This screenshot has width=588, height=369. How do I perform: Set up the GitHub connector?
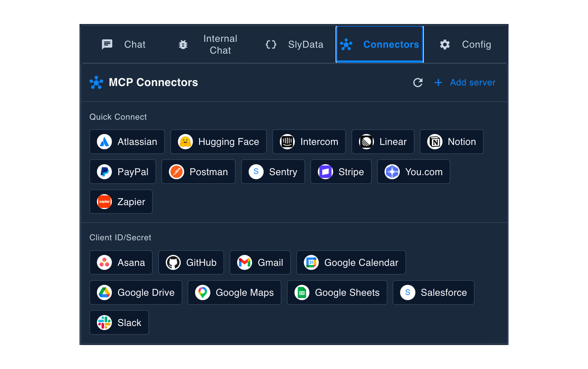pyautogui.click(x=191, y=262)
